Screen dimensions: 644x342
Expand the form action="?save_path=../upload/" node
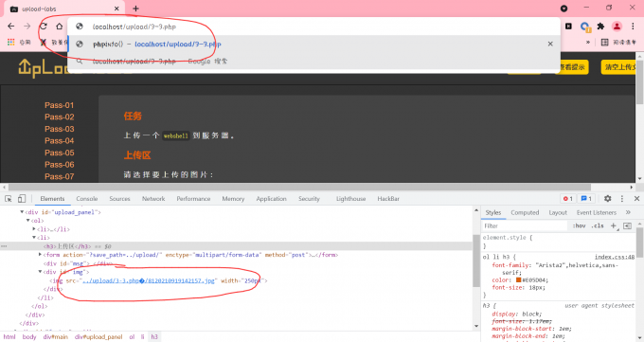click(40, 255)
